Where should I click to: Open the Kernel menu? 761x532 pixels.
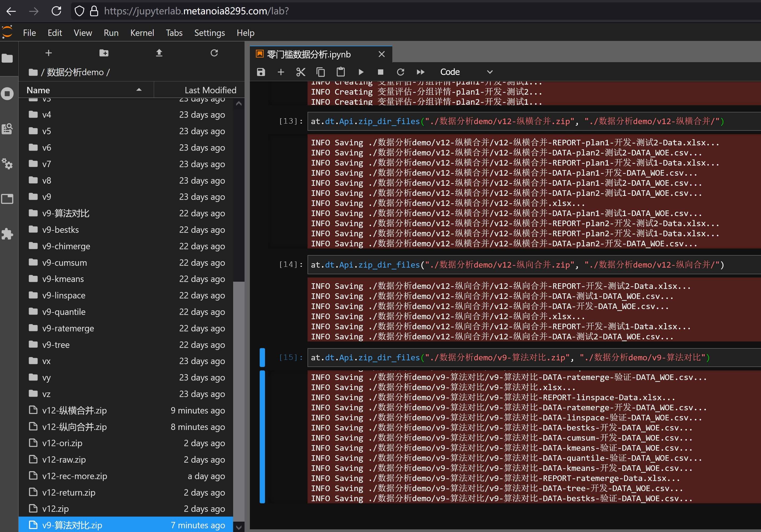point(142,33)
